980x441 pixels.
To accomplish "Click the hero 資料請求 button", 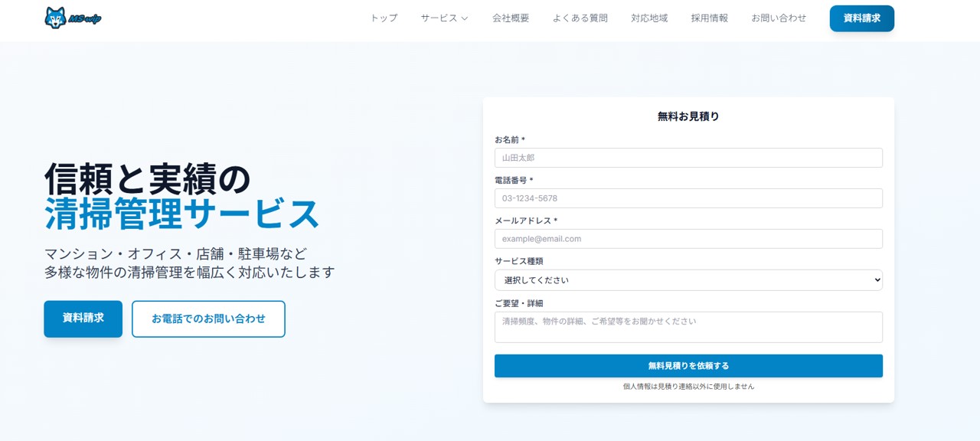I will 83,318.
